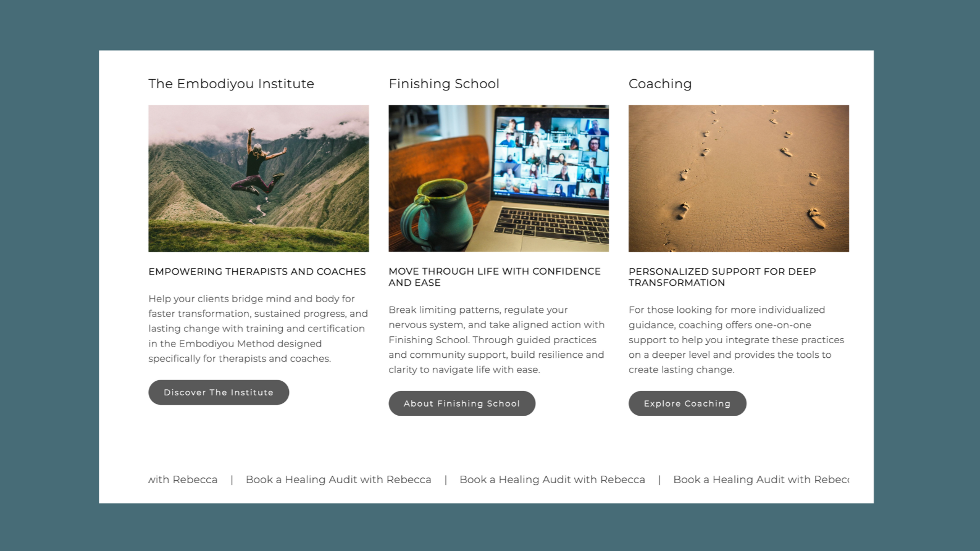Viewport: 980px width, 551px height.
Task: Select the Explore Coaching button
Action: pos(687,403)
